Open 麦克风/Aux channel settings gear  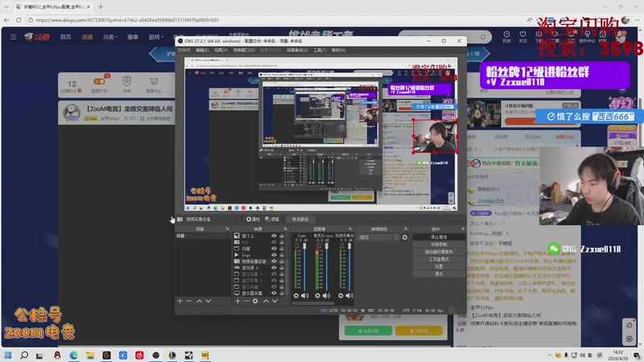pos(317,295)
